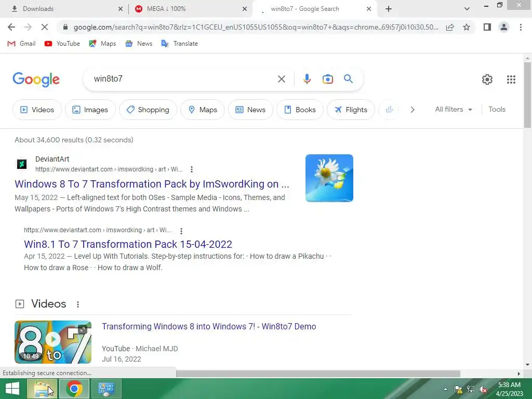Click Chrome icon in taskbar
Viewport: 532px width, 399px height.
[74, 389]
